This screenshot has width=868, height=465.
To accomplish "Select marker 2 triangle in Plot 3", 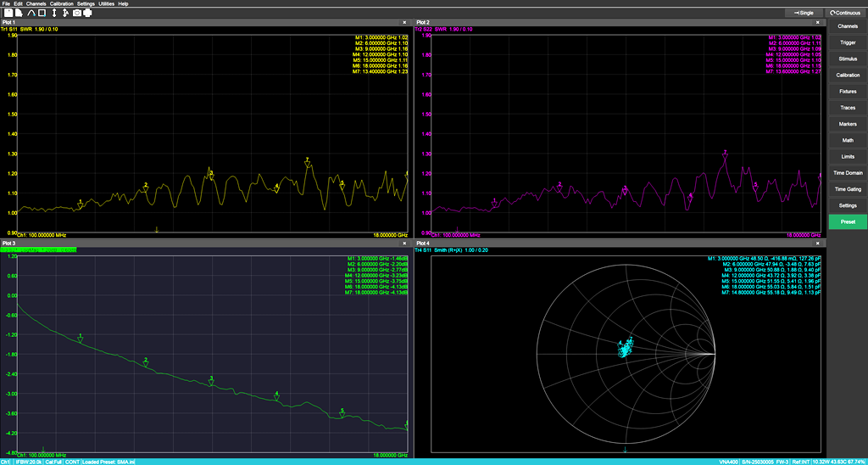I will click(146, 362).
